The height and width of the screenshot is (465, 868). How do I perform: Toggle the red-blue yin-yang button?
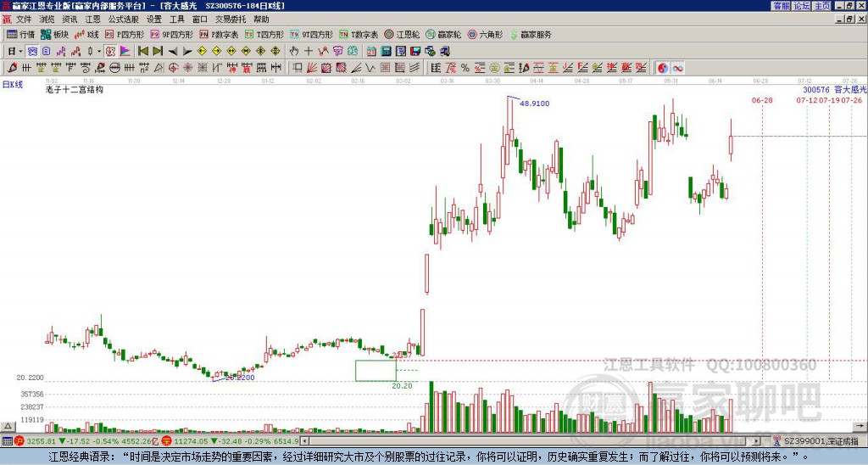(663, 68)
